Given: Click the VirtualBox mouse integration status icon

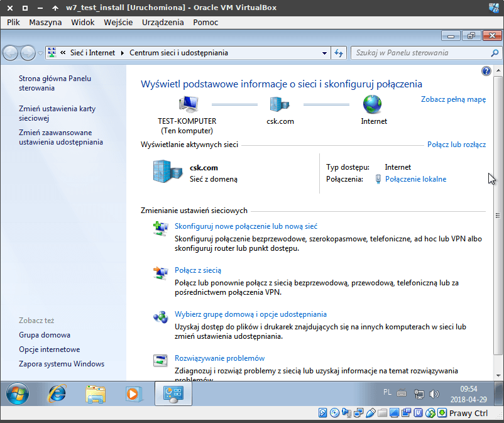Looking at the screenshot, I should pyautogui.click(x=430, y=413).
